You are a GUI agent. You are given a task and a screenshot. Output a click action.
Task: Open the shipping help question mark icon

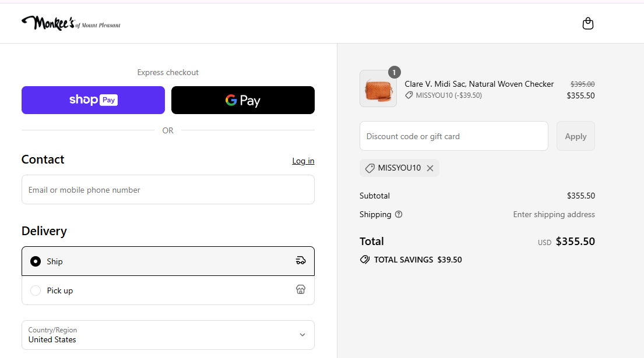click(x=399, y=214)
